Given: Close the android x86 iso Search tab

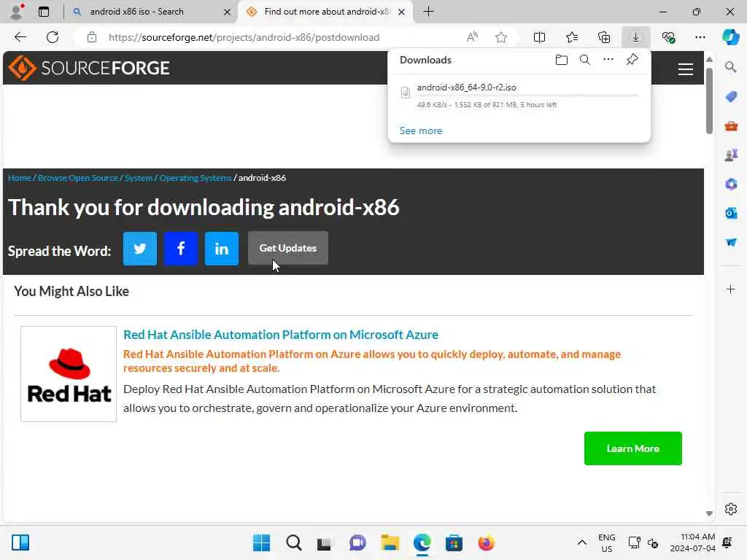Looking at the screenshot, I should (x=228, y=12).
